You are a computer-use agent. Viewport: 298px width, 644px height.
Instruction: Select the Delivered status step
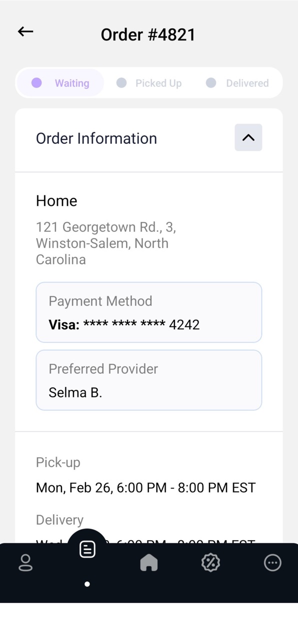coord(237,83)
